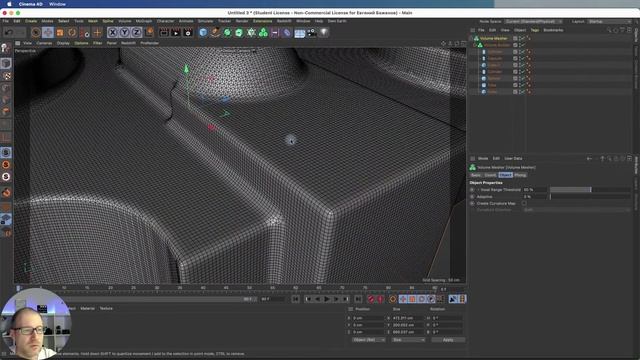Image resolution: width=640 pixels, height=360 pixels.
Task: Activate the Rotate tool icon
Action: (x=72, y=32)
